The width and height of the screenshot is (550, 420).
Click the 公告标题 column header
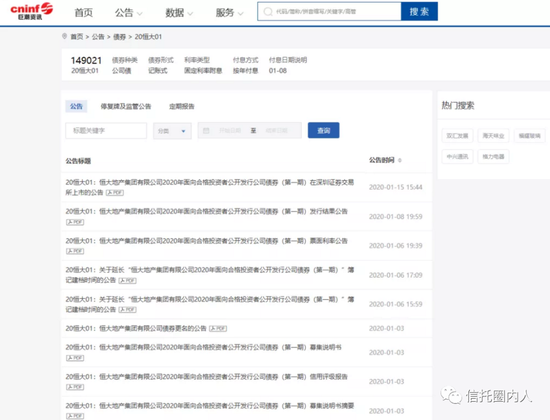tap(78, 161)
